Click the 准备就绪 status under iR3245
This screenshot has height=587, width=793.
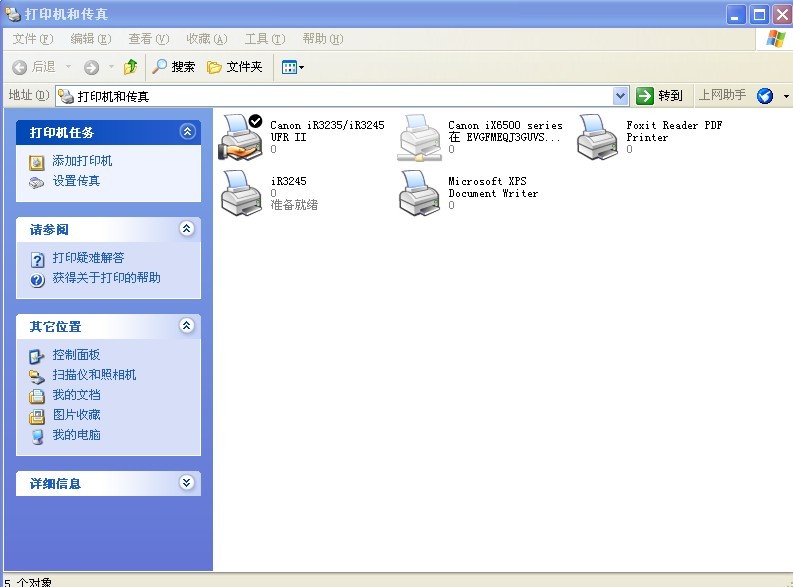click(294, 205)
